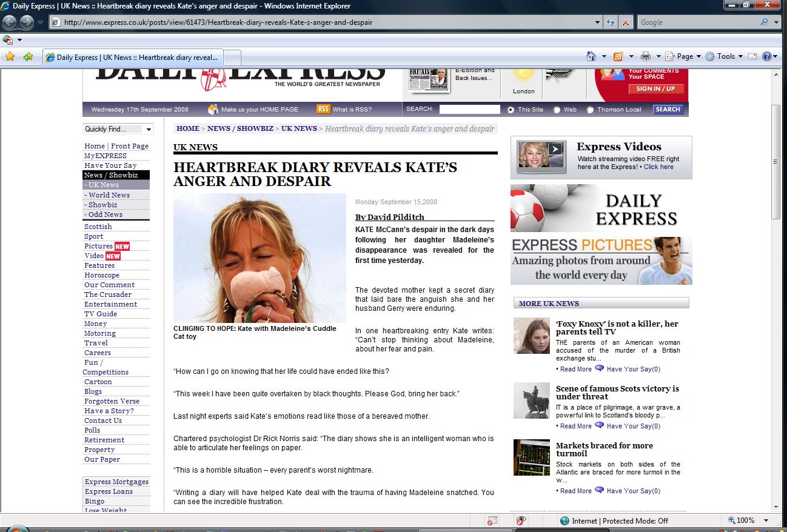Image resolution: width=787 pixels, height=532 pixels.
Task: Select the 'Thomson Local' radio button
Action: tap(590, 110)
